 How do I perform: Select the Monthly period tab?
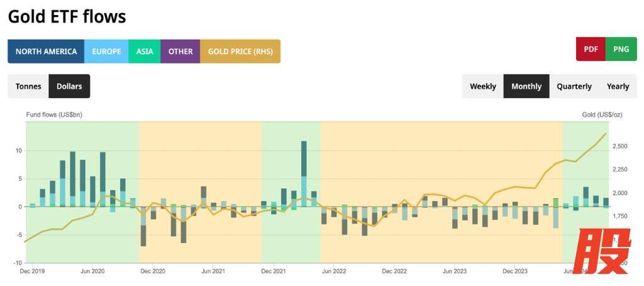[x=526, y=86]
